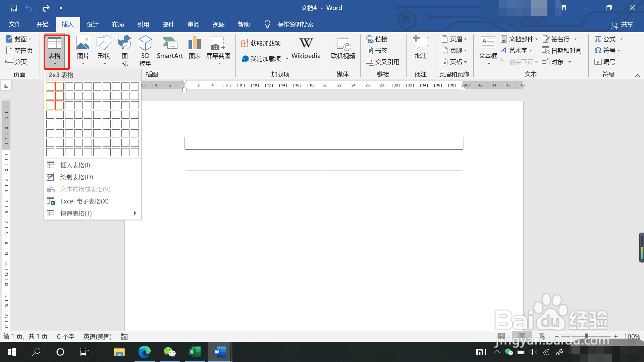This screenshot has width=644, height=362.
Task: Switch to the 视图 tab
Action: coord(219,24)
